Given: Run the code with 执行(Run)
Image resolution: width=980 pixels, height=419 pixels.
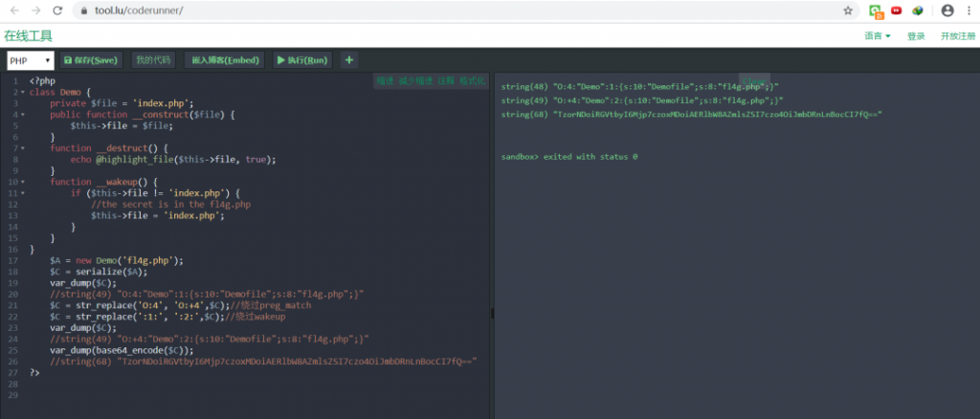Looking at the screenshot, I should tap(302, 60).
